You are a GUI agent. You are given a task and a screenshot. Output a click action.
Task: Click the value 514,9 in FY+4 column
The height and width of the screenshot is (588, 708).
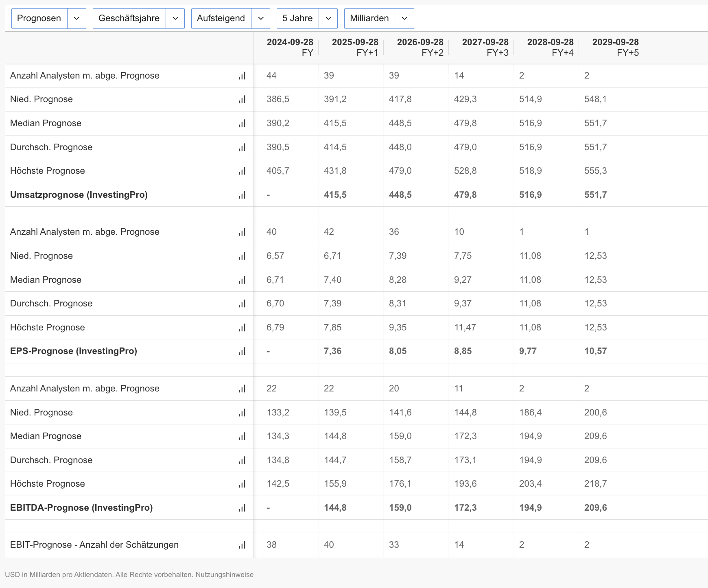point(531,99)
